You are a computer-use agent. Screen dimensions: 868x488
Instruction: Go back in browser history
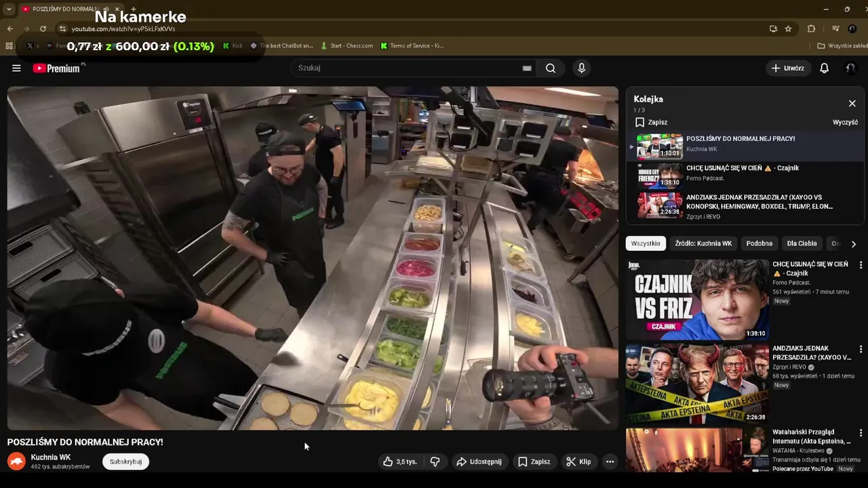point(9,28)
